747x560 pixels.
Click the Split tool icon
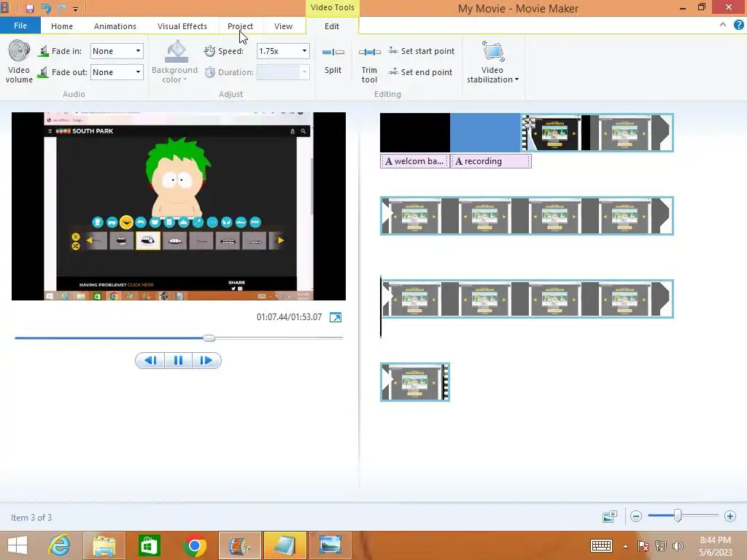tap(333, 52)
